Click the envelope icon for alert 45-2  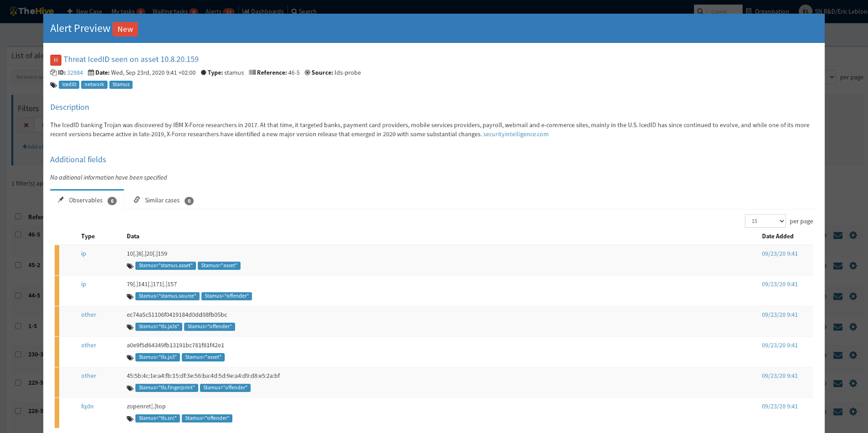tap(838, 266)
